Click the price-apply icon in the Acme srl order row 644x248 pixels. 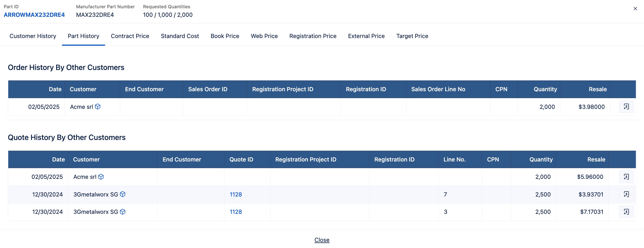click(626, 107)
